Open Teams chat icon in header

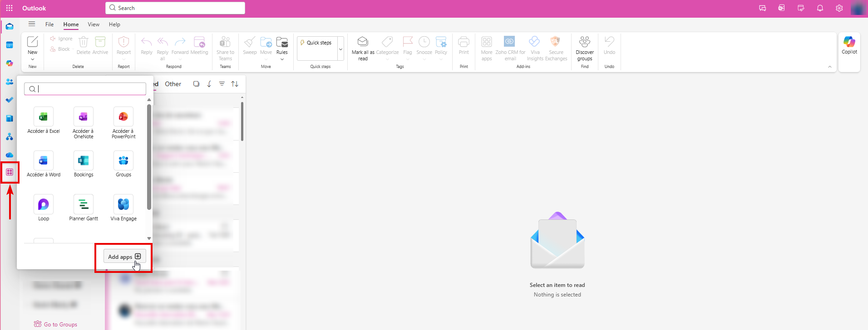click(x=762, y=8)
